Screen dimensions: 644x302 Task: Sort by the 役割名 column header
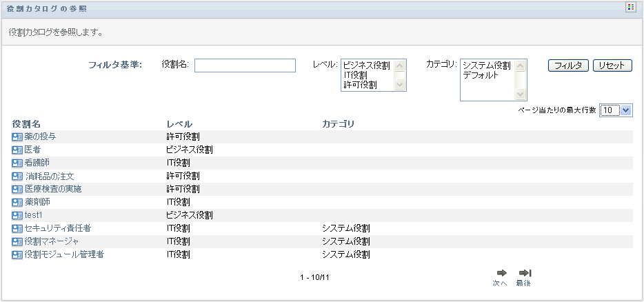(x=26, y=124)
